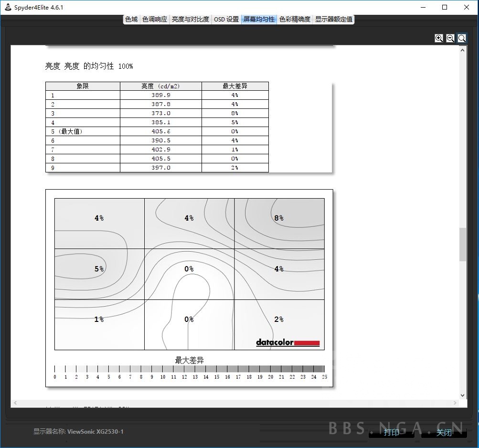Open the 亮度与对比度 tab
This screenshot has width=479, height=448.
tap(191, 19)
